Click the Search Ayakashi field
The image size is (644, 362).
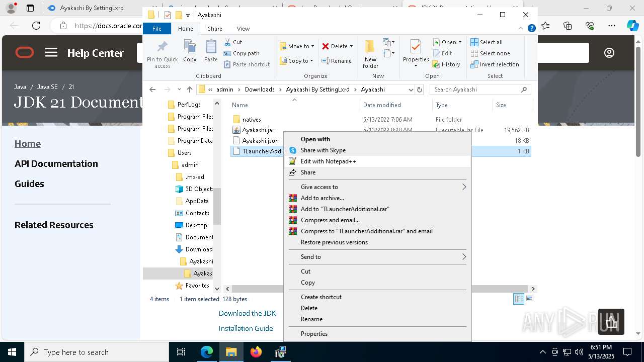pos(480,89)
